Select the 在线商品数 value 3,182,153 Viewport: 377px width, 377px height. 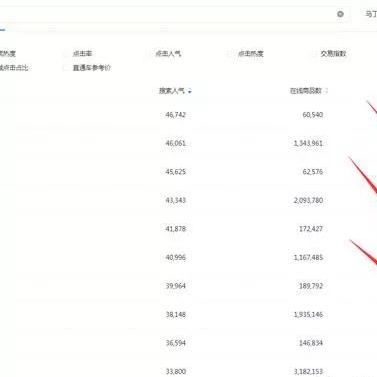coord(308,371)
